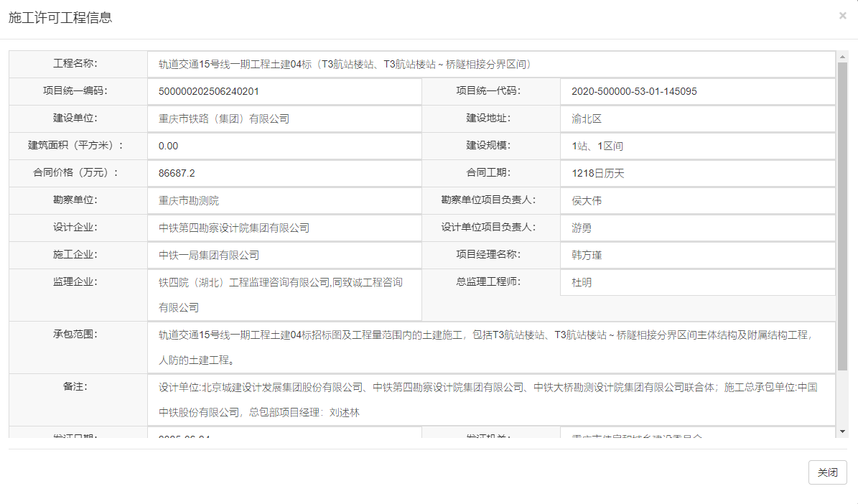
Task: Select project manager 韩方瑾
Action: click(582, 255)
